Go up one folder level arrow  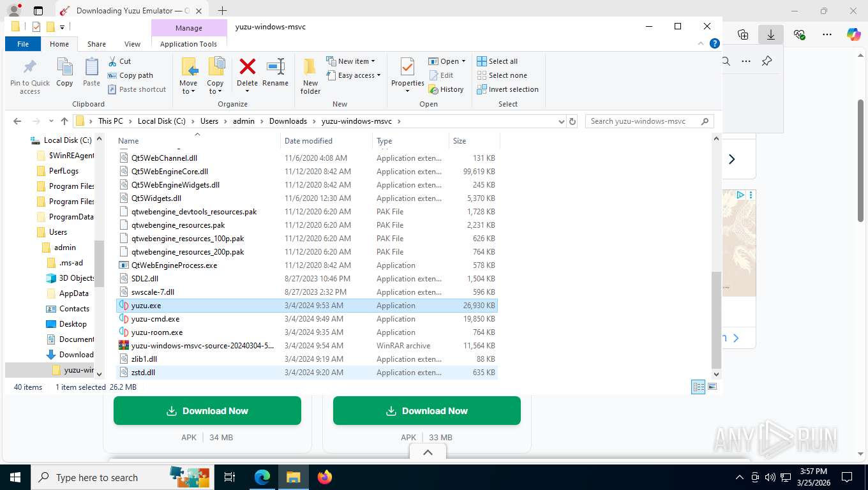(x=64, y=121)
